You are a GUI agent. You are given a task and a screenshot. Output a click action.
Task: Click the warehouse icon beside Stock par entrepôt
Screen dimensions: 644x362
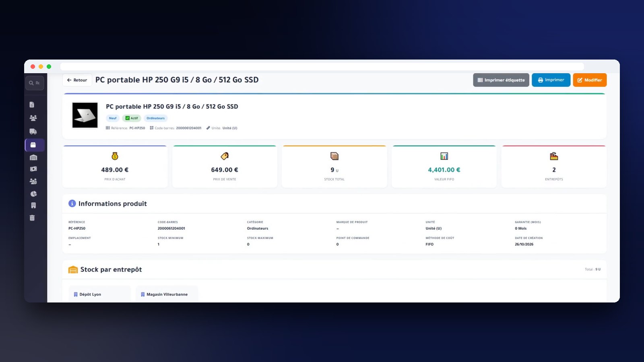pyautogui.click(x=73, y=269)
